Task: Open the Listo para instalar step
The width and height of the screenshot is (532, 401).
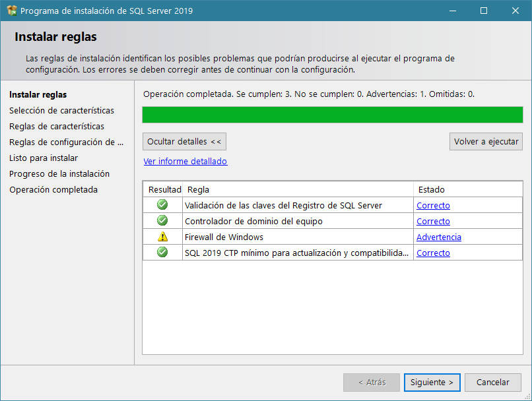Action: point(44,158)
